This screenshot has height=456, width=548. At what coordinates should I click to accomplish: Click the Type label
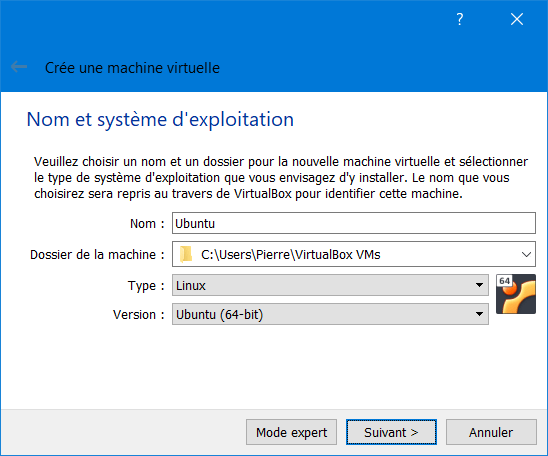[x=146, y=286]
